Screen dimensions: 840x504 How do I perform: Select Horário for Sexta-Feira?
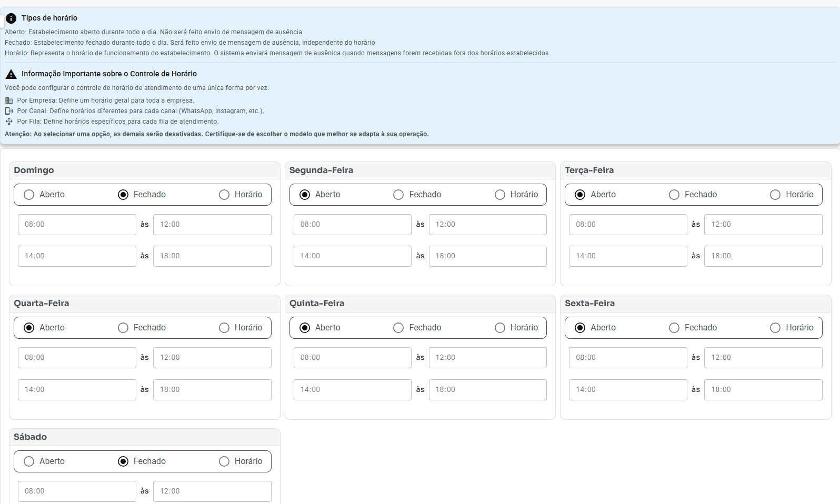tap(775, 328)
